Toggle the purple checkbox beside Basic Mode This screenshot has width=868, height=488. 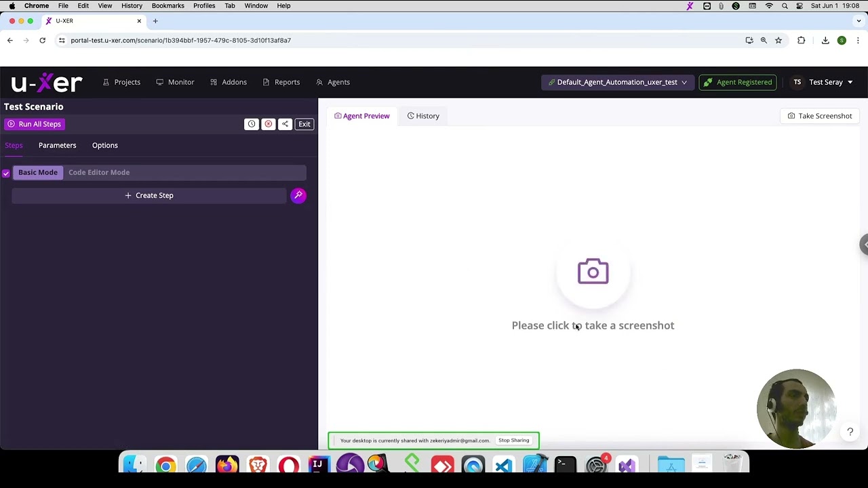(6, 174)
